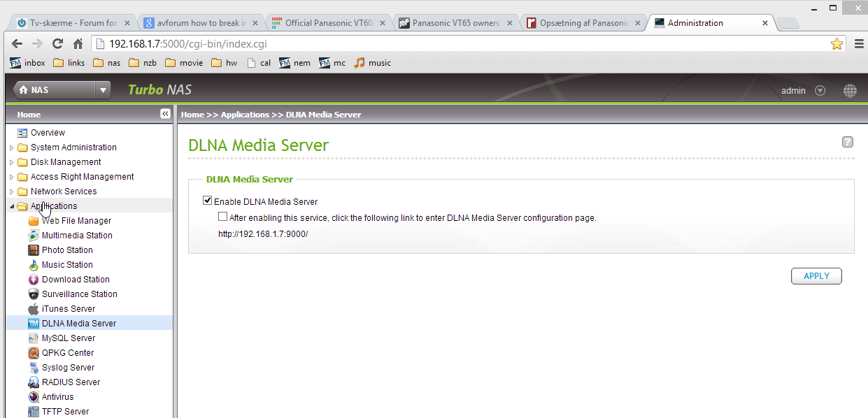Image resolution: width=868 pixels, height=418 pixels.
Task: Uncheck Enable DLNA Media Server checkbox
Action: click(x=207, y=201)
